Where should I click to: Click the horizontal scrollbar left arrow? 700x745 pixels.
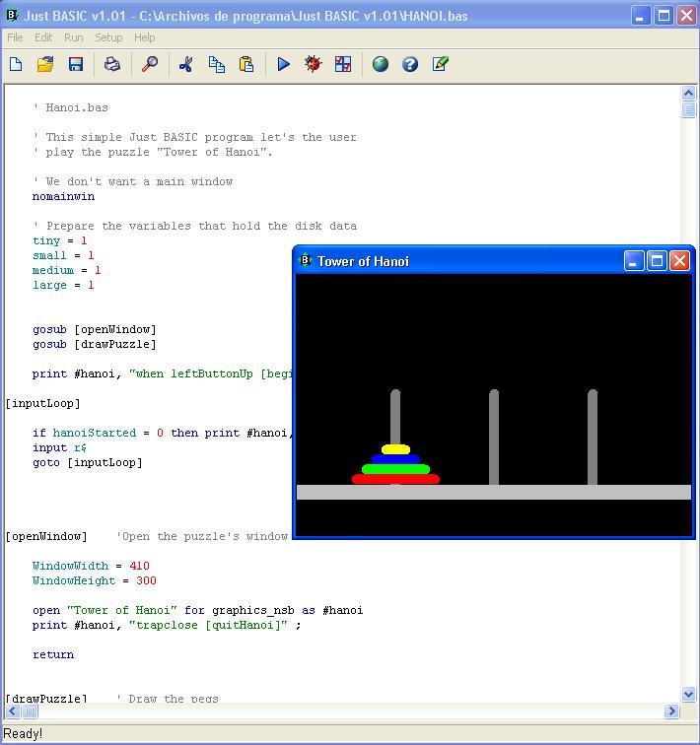click(x=13, y=711)
